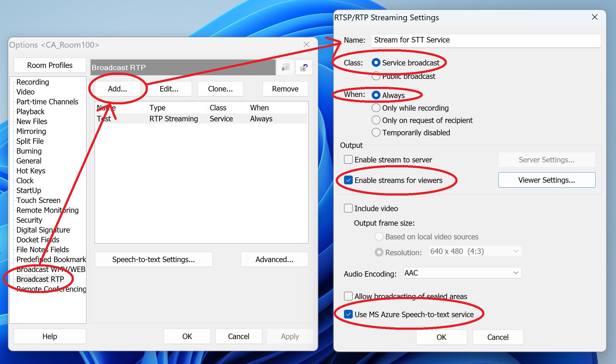Enable the Include video checkbox
Viewport: 616px width, 364px height.
tap(348, 208)
